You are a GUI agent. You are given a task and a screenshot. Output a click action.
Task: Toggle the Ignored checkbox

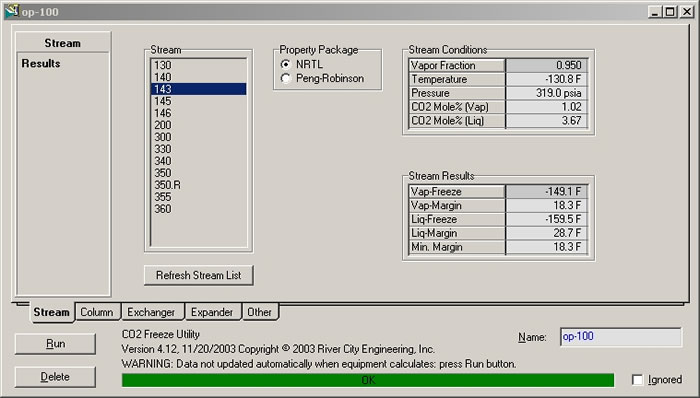pyautogui.click(x=638, y=380)
